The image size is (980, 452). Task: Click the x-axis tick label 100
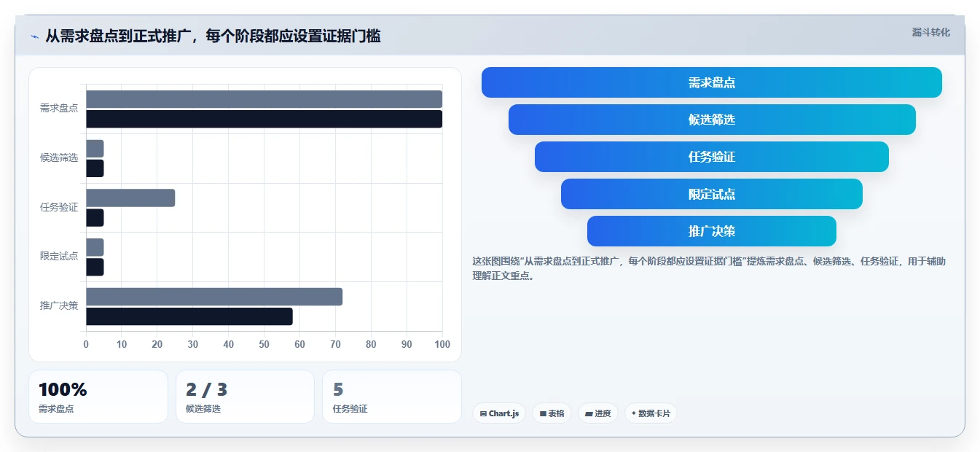tap(442, 345)
